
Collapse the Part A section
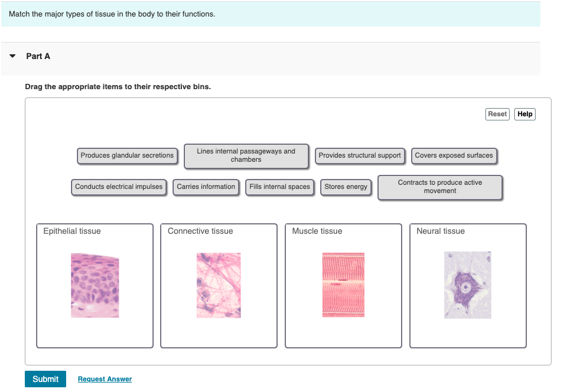click(12, 56)
